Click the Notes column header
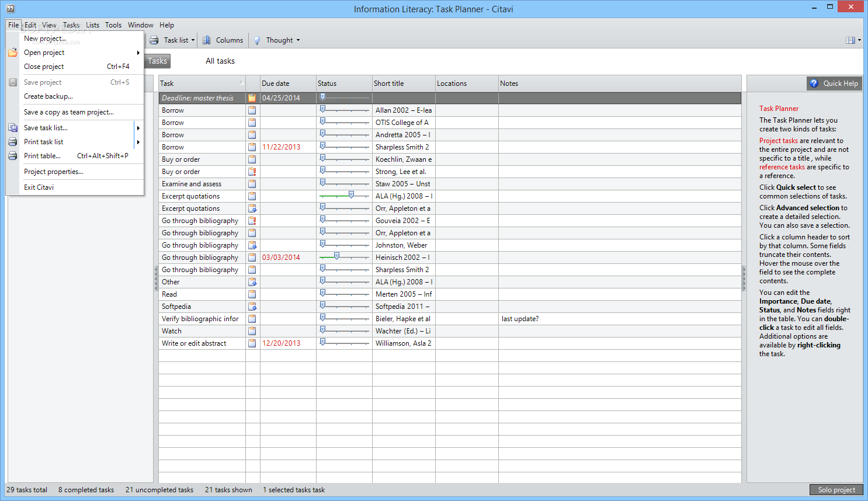868x501 pixels. point(620,83)
